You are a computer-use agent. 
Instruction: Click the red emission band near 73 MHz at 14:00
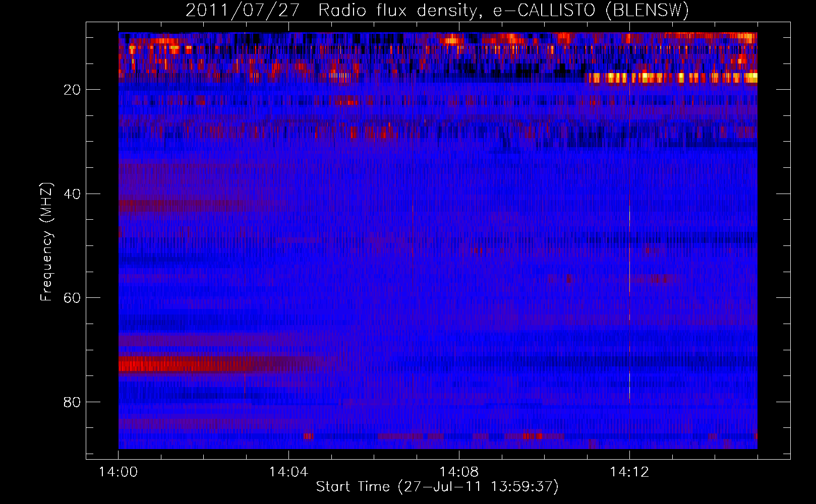pos(202,364)
